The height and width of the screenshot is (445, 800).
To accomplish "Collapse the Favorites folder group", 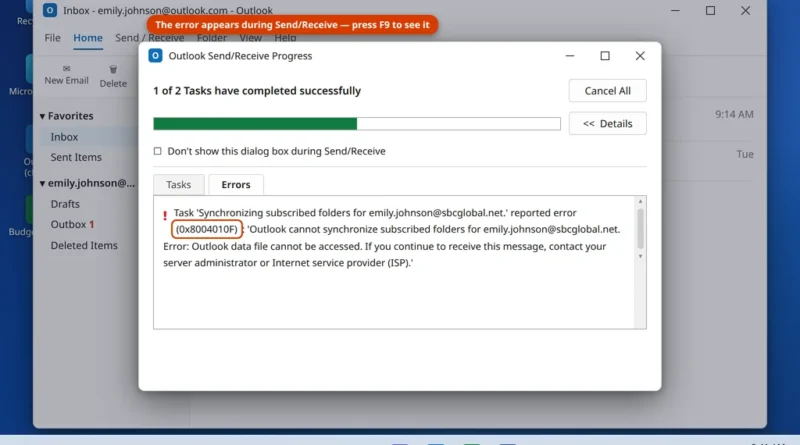I will (42, 116).
